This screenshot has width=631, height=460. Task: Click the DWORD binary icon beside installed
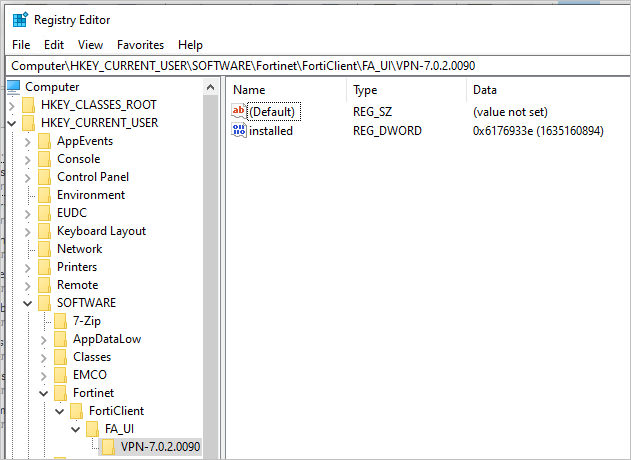pyautogui.click(x=239, y=130)
